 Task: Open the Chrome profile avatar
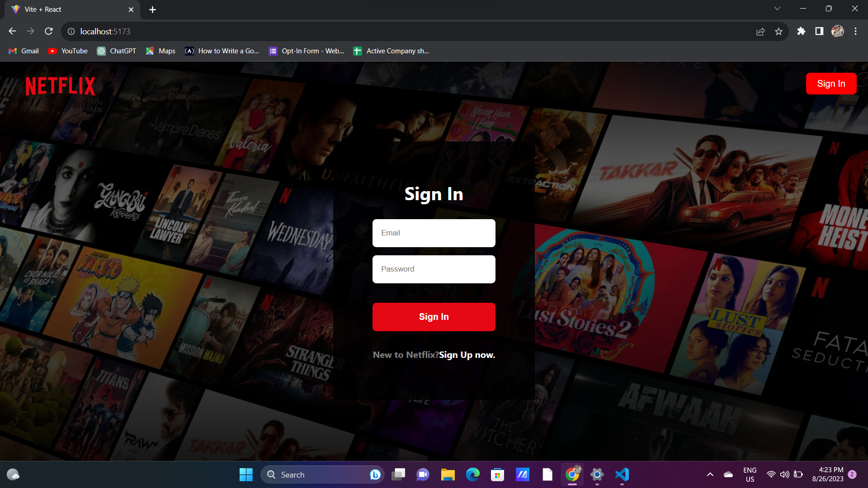pos(838,31)
